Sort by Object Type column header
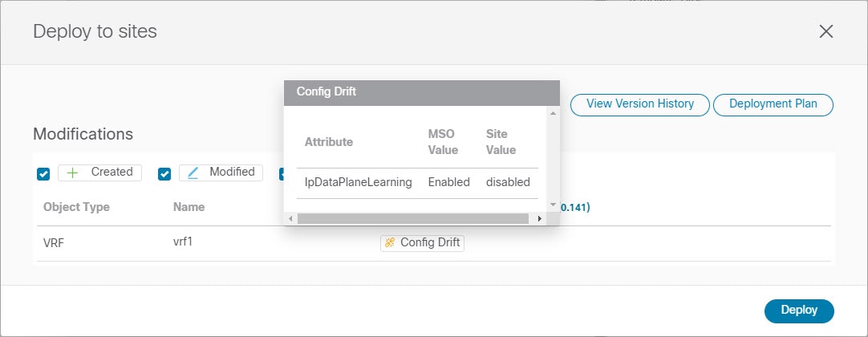Image resolution: width=868 pixels, height=337 pixels. pyautogui.click(x=76, y=207)
